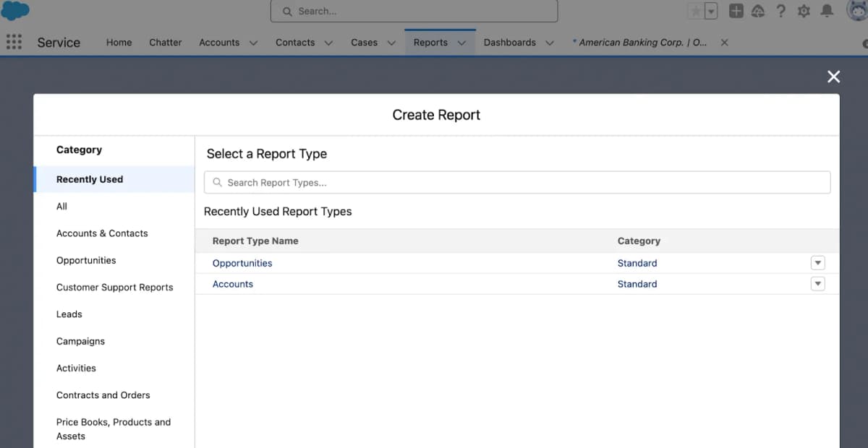
Task: Open the Cases tab
Action: pyautogui.click(x=364, y=43)
